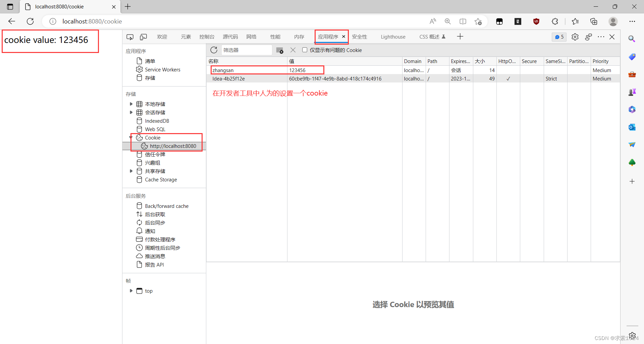644x344 pixels.
Task: Refresh the cookie list in DevTools
Action: click(214, 50)
